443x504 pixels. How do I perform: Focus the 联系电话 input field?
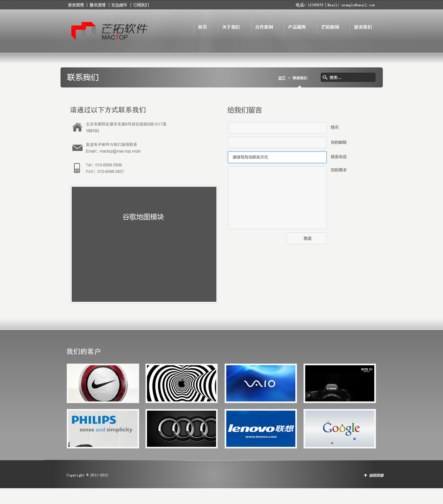click(277, 157)
